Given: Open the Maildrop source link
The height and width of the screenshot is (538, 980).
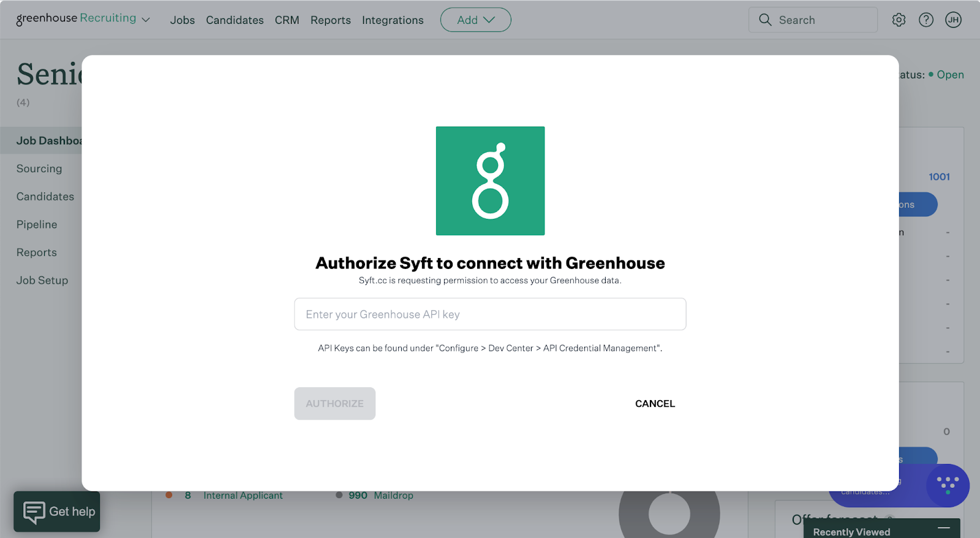Looking at the screenshot, I should (x=393, y=495).
